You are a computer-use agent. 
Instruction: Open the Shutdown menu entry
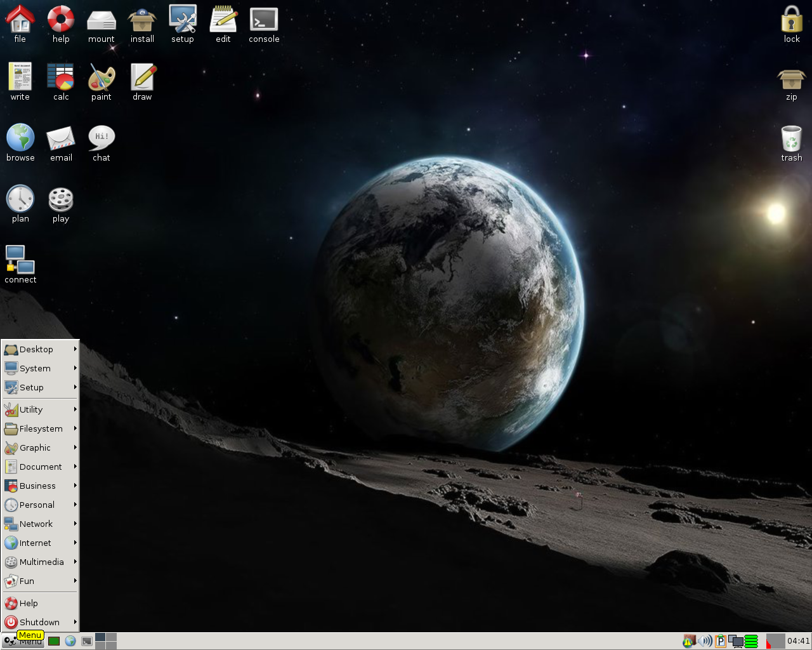click(x=40, y=622)
